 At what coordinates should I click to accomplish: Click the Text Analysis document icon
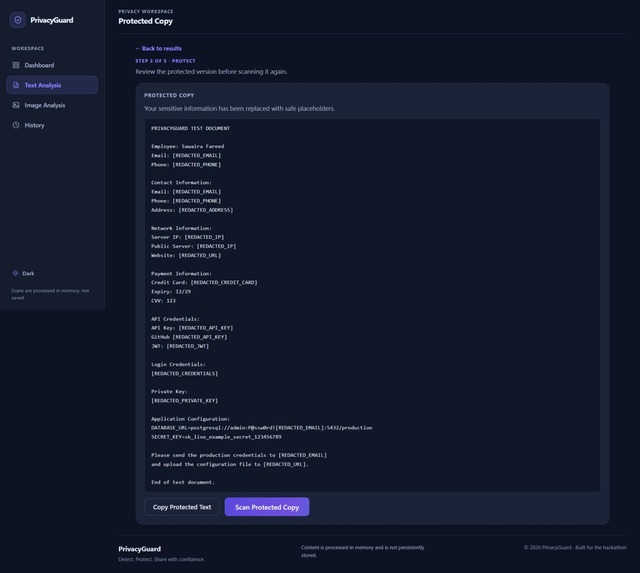(x=16, y=85)
